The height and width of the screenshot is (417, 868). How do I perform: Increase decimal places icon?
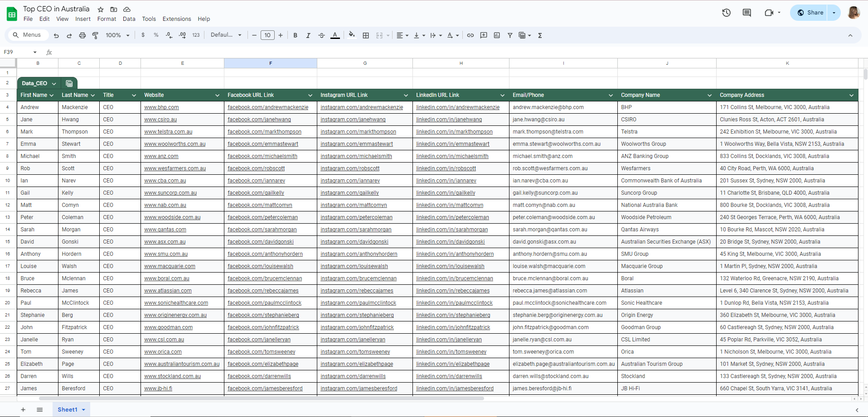point(182,35)
